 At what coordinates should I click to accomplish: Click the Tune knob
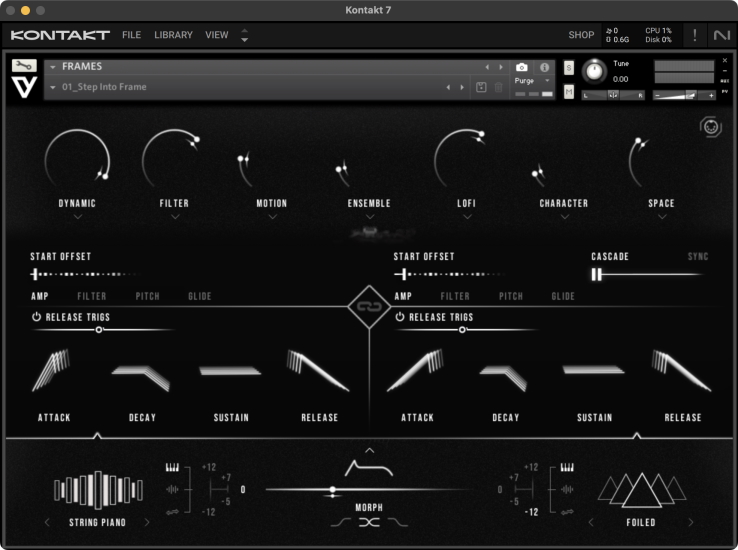[x=594, y=72]
